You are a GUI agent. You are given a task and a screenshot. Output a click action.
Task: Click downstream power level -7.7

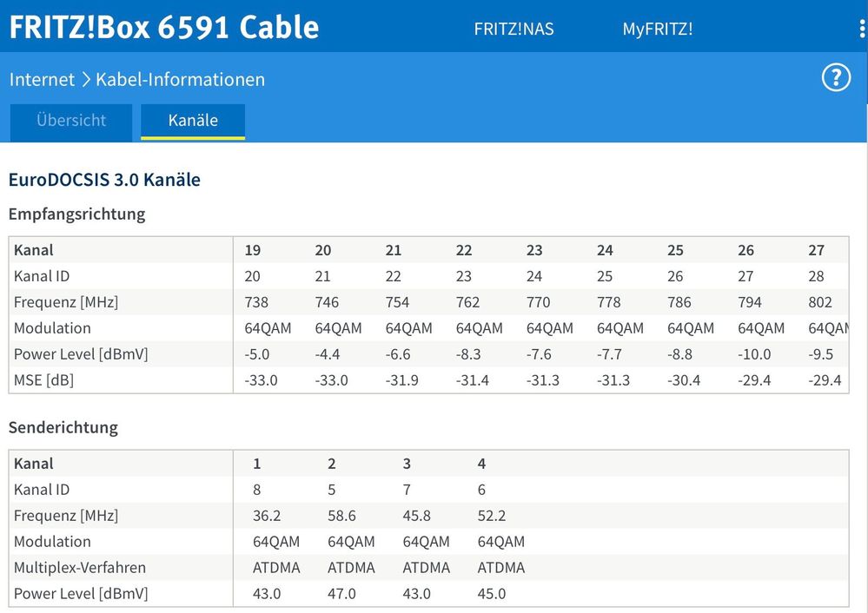[x=609, y=354]
